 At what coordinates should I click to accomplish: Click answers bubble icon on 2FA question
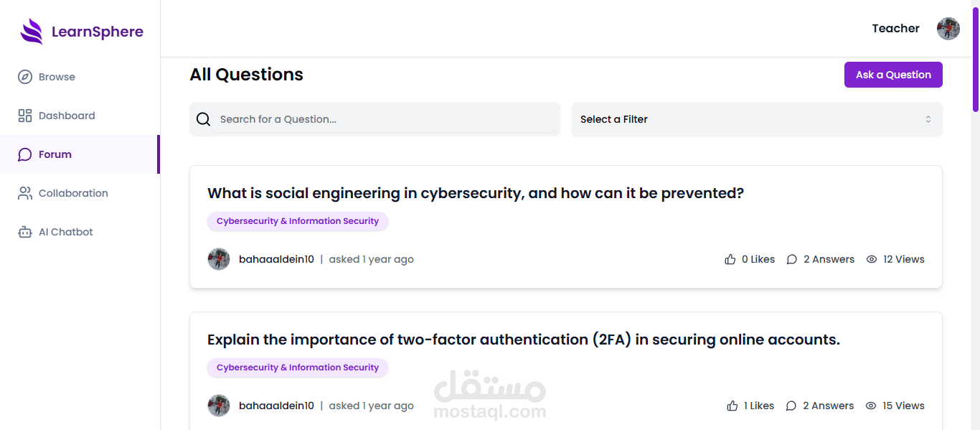[x=791, y=406]
